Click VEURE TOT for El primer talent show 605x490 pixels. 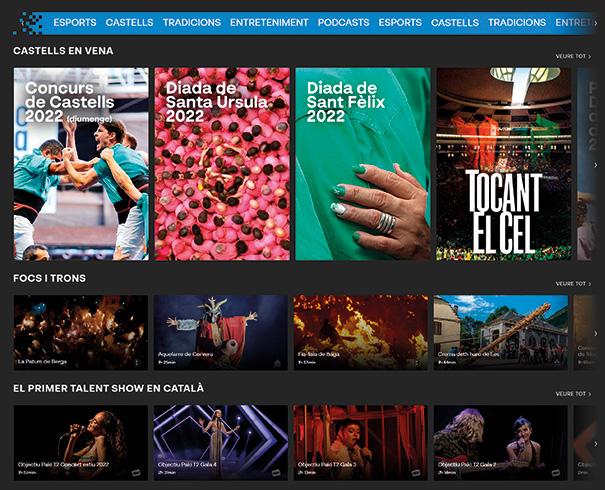click(573, 394)
